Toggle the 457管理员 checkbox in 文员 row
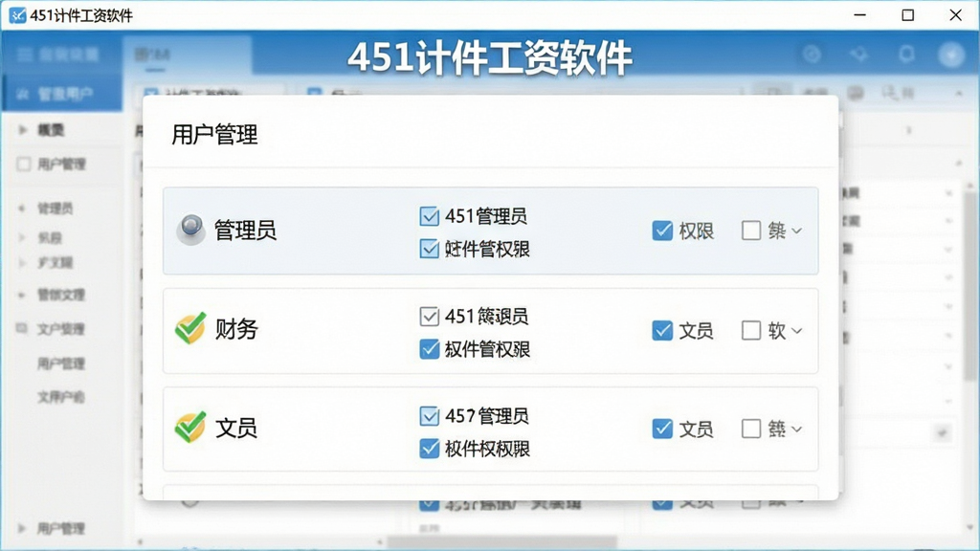This screenshot has width=980, height=551. coord(430,415)
